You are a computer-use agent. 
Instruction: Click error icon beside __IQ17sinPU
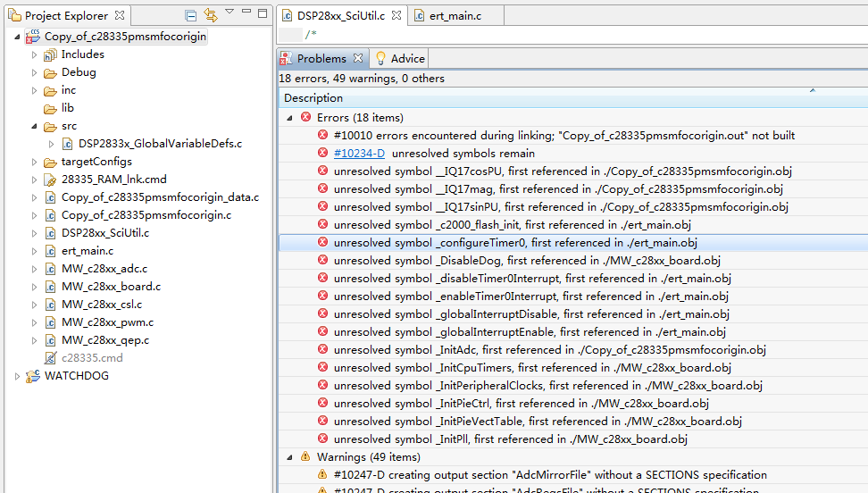(x=322, y=206)
